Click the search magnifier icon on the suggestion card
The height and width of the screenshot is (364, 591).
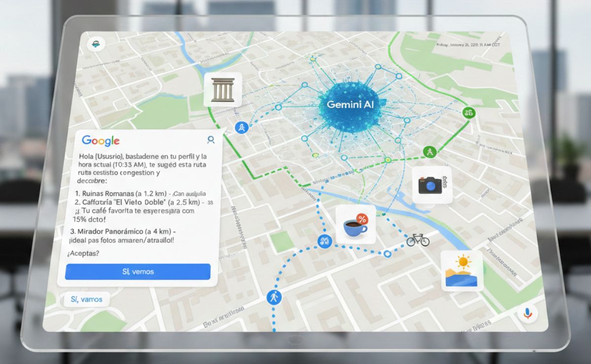pos(211,140)
